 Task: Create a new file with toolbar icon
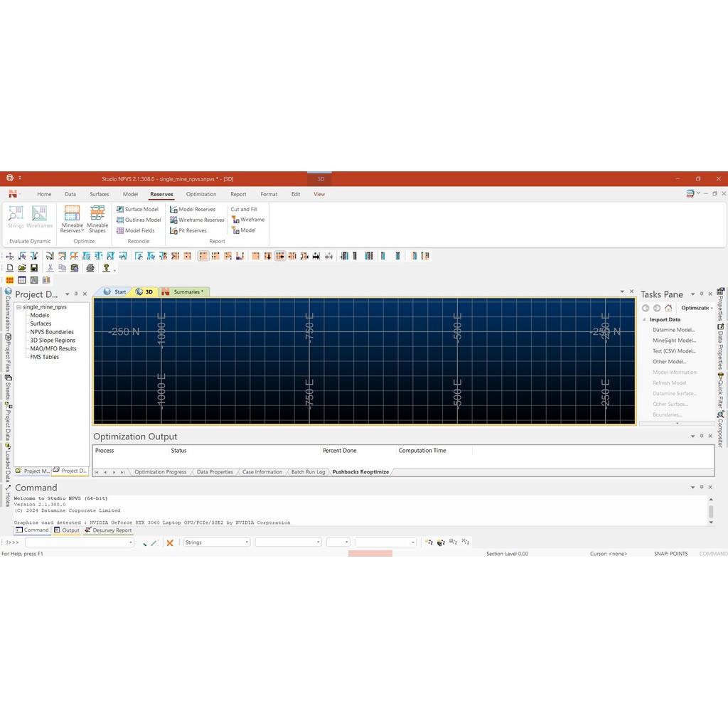(10, 268)
